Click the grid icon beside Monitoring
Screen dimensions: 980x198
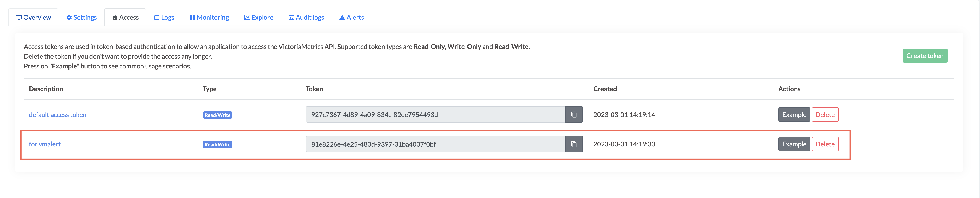click(192, 18)
